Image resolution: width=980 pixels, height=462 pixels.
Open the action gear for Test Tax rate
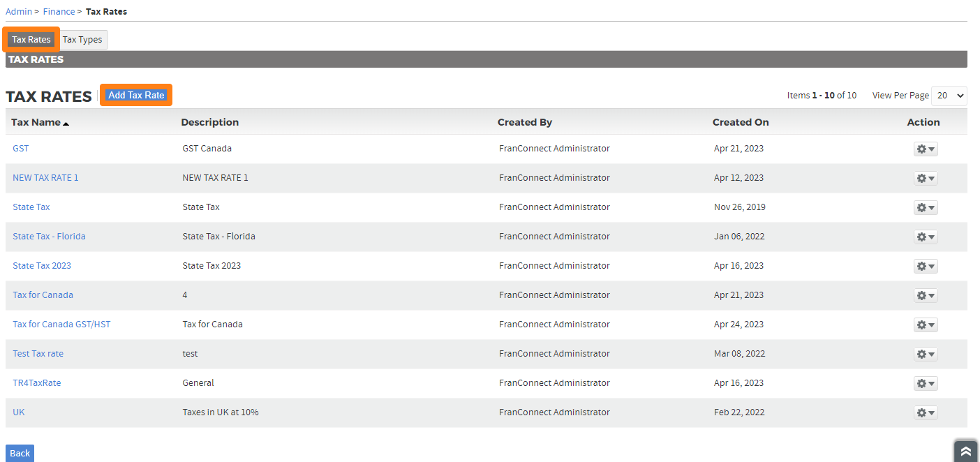(926, 354)
